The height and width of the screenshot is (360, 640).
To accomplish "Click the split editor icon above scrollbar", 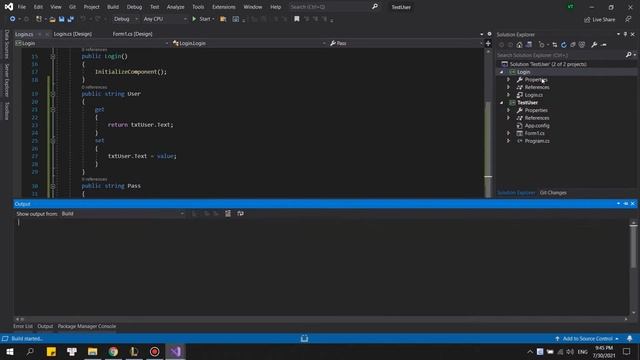I will (x=488, y=43).
